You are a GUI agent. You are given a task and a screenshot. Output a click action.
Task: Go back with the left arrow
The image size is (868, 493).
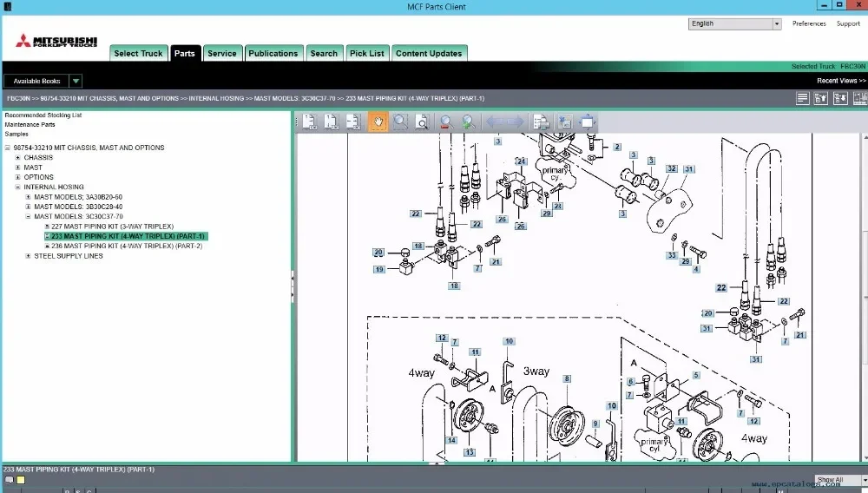[493, 122]
